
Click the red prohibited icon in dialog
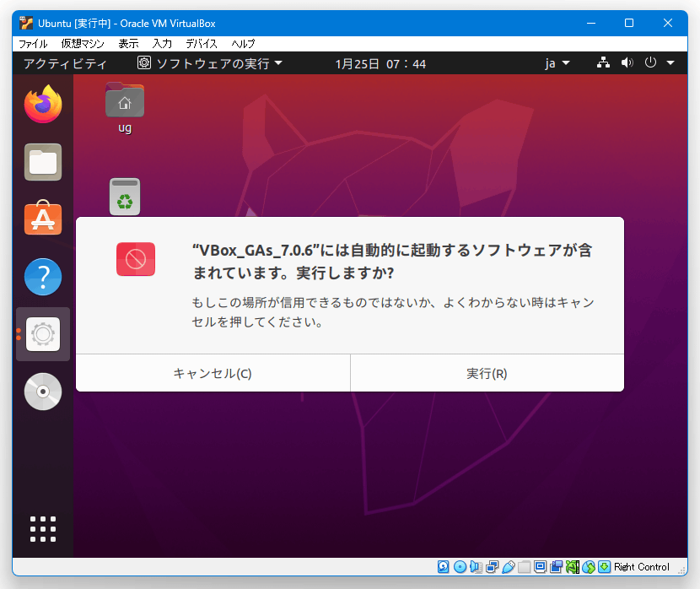click(136, 259)
